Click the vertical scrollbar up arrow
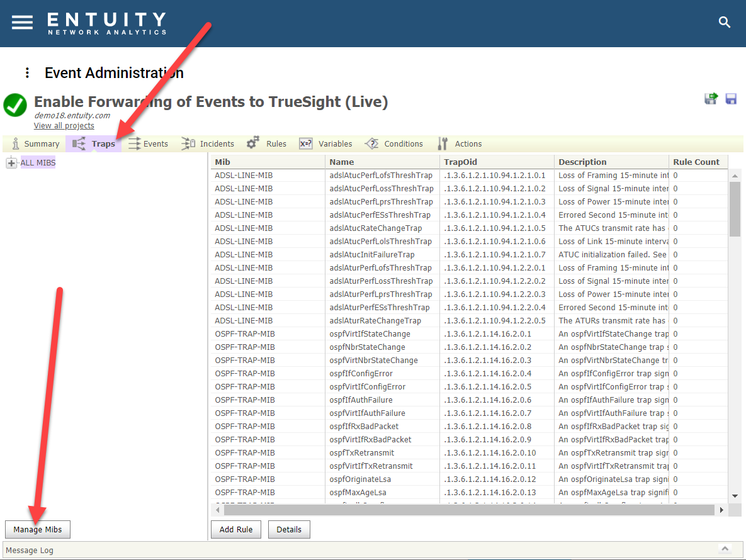746x560 pixels. tap(735, 176)
